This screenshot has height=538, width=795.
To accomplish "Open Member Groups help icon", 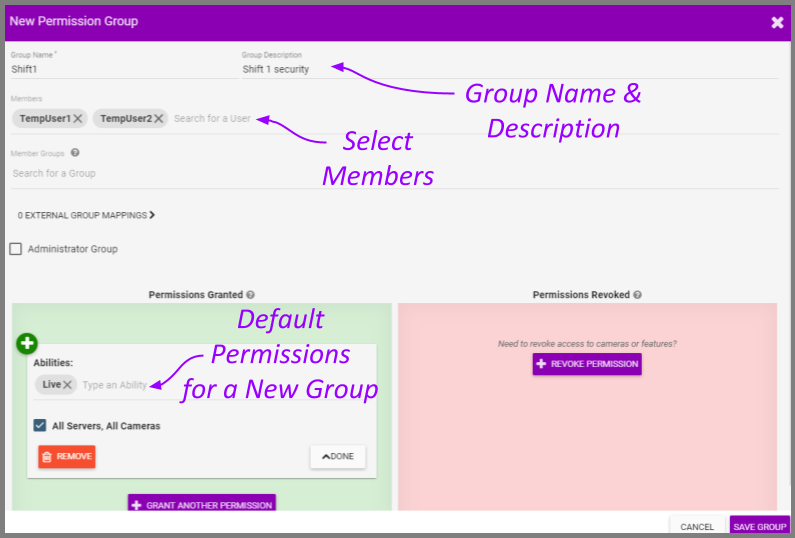I will [x=75, y=154].
